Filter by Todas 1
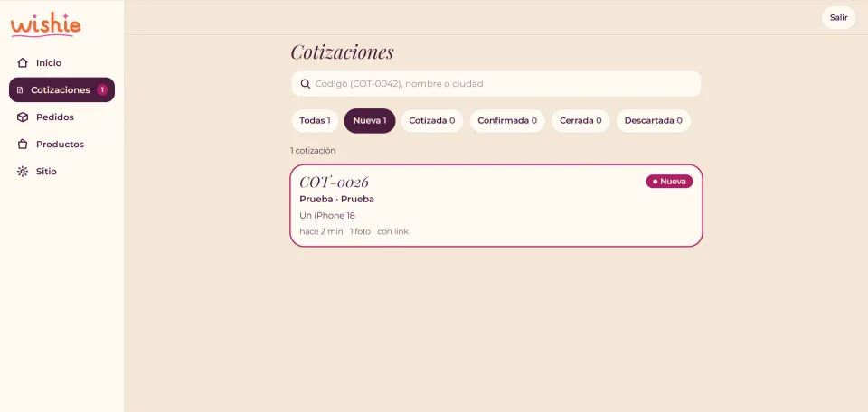Screen dimensions: 868x412 point(315,120)
